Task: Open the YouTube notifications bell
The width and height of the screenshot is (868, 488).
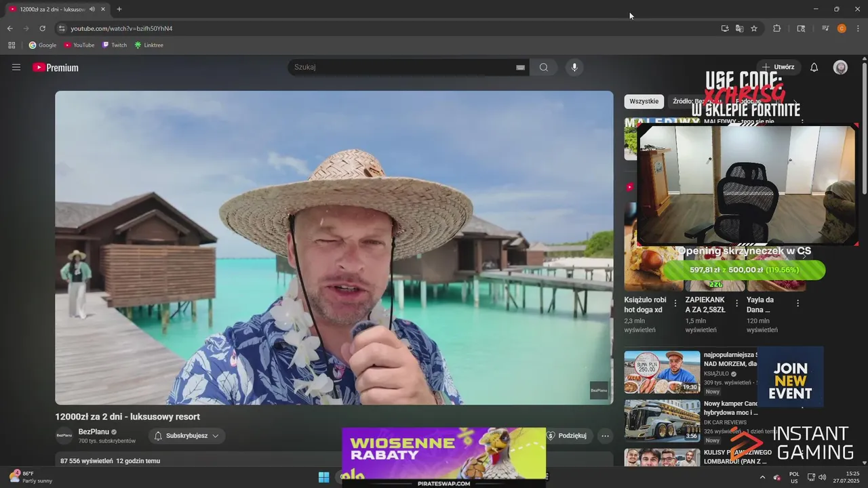Action: [814, 67]
